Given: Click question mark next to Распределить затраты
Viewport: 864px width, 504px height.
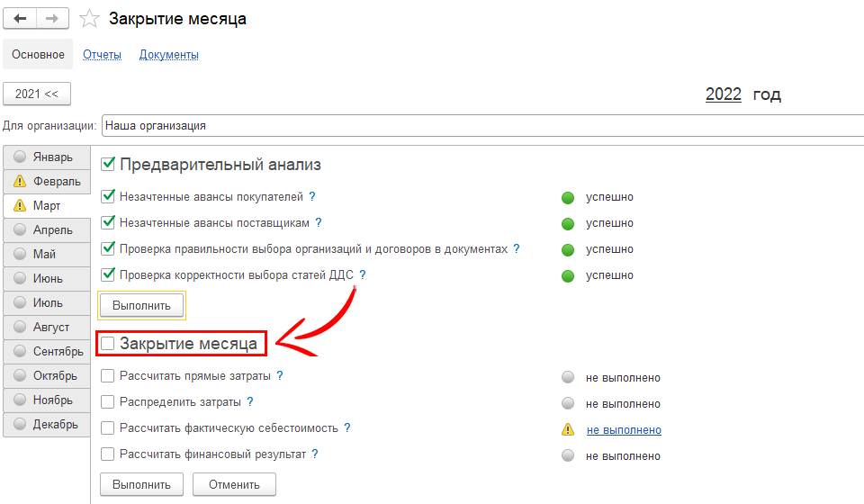Looking at the screenshot, I should point(250,402).
